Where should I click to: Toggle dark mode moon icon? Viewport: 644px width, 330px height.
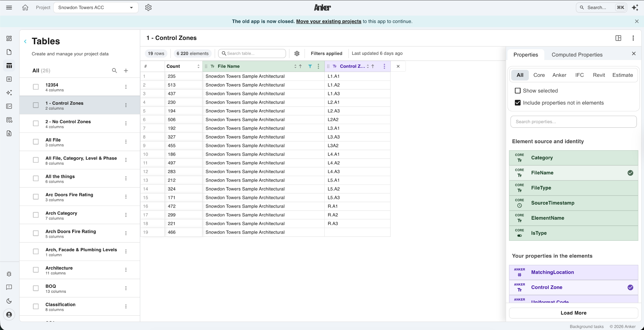(x=9, y=301)
